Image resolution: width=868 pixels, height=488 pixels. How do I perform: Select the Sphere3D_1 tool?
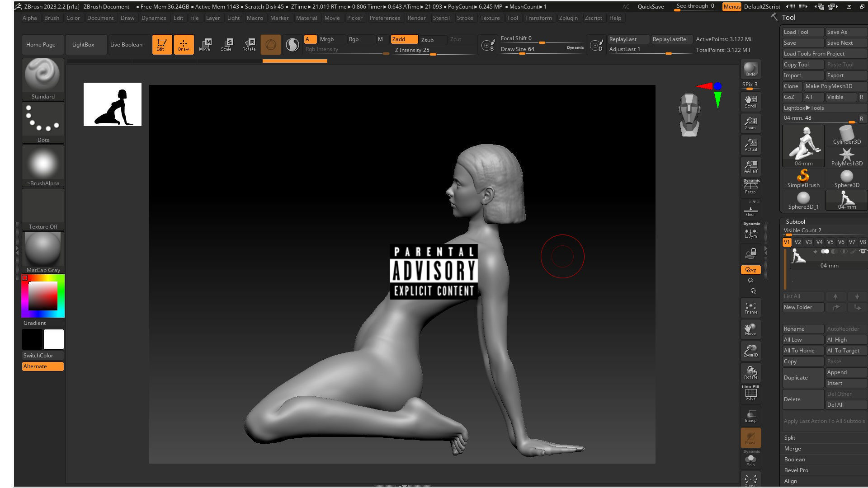tap(803, 200)
